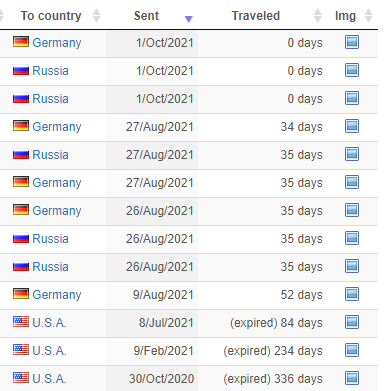Open image icon for 8/Jul/2021 U.S.A. row

click(352, 322)
